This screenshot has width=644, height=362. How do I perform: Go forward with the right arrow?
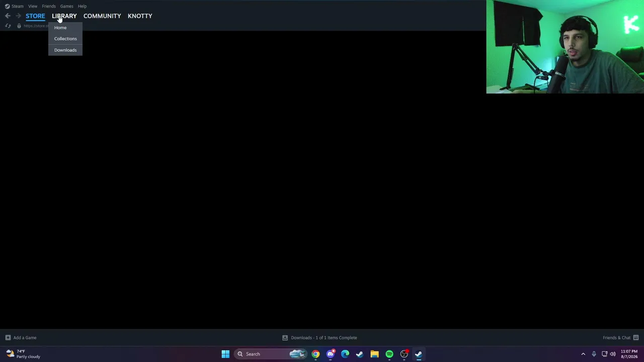tap(18, 16)
